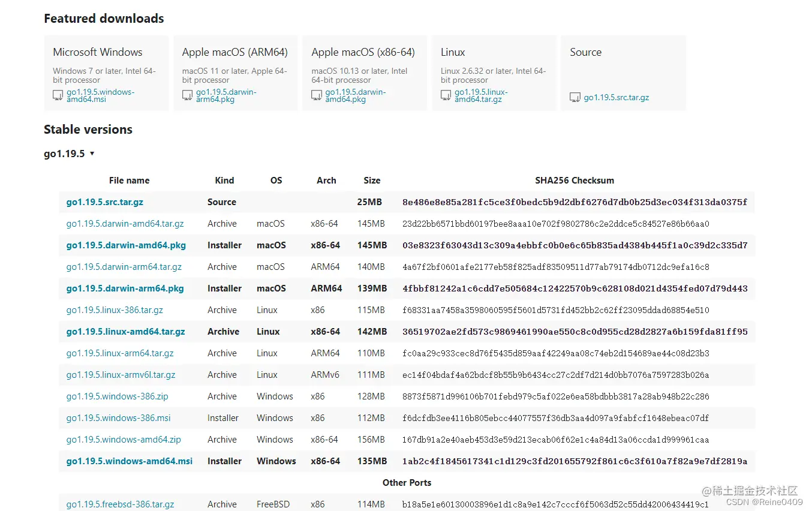Download go1.19.5.windows-386.zip archive

coord(118,396)
